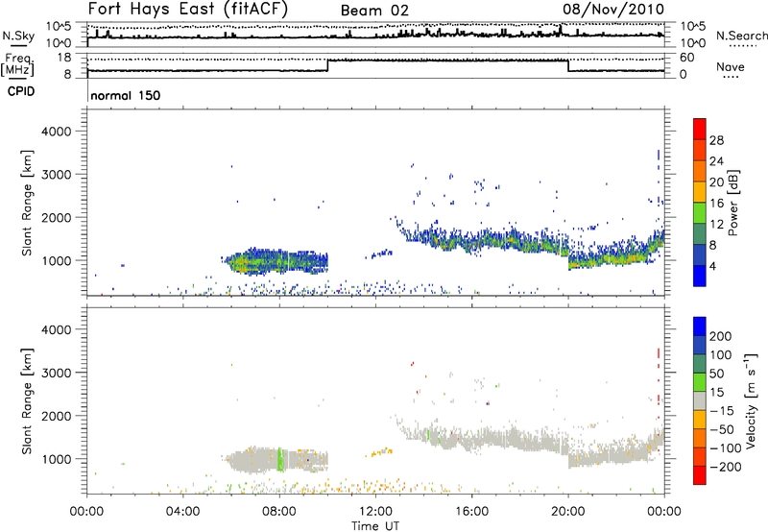Click the "08:00" time tick label
768x532 pixels.
point(279,512)
